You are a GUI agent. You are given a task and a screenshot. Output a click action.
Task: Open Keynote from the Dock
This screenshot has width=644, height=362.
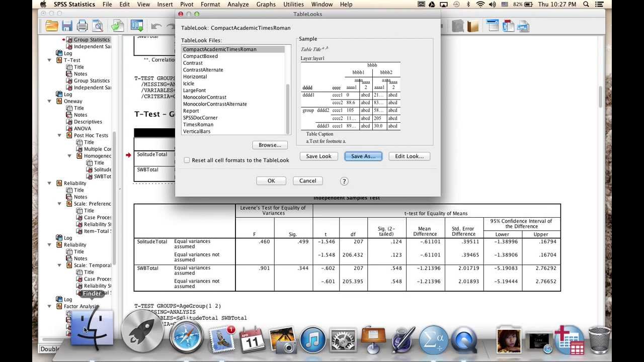(373, 339)
